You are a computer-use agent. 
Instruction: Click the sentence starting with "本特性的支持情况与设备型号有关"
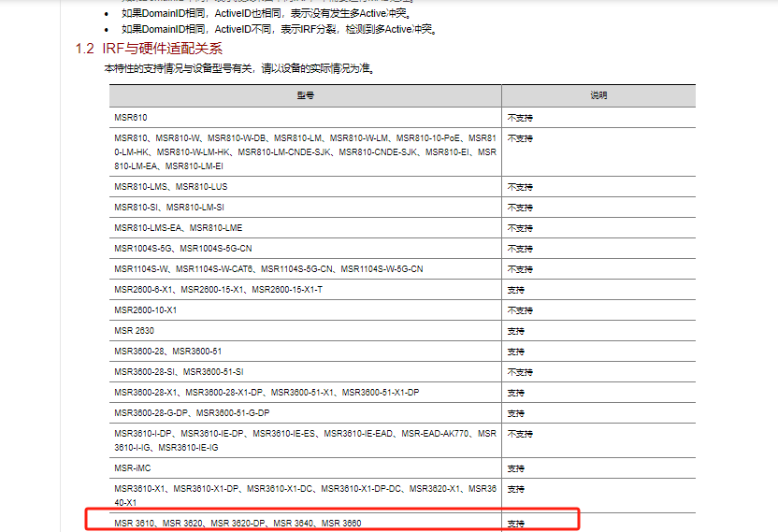tap(239, 68)
